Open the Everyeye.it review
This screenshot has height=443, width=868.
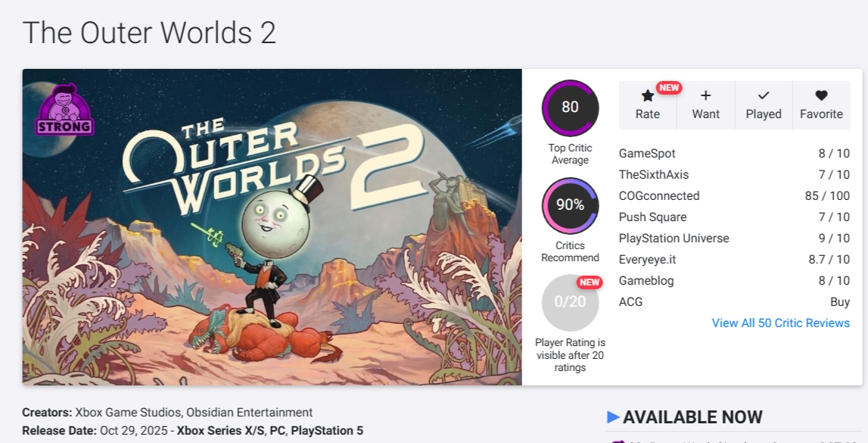point(647,260)
